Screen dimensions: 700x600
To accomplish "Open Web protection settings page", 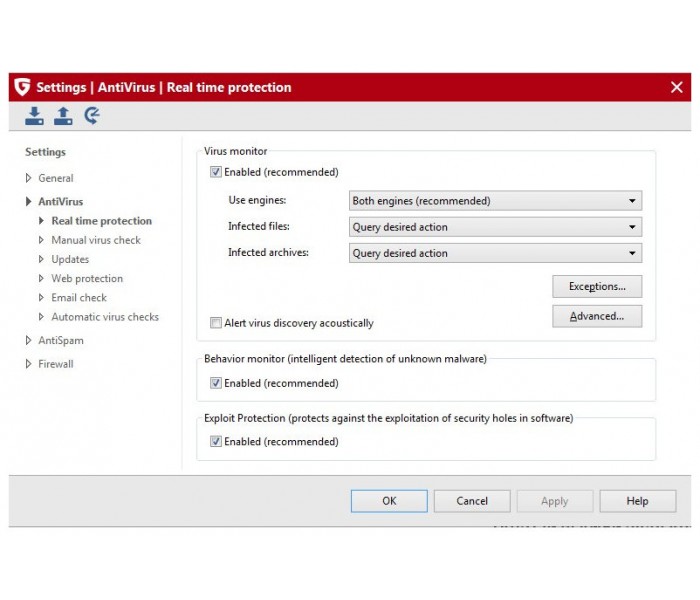I will [87, 279].
